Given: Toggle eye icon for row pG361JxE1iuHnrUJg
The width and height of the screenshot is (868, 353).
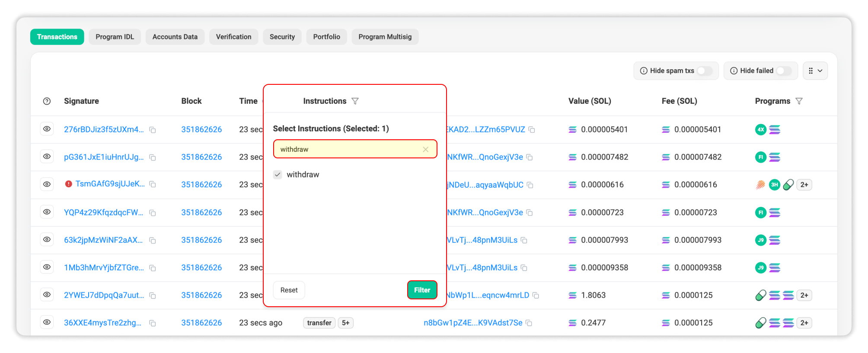Looking at the screenshot, I should tap(47, 157).
